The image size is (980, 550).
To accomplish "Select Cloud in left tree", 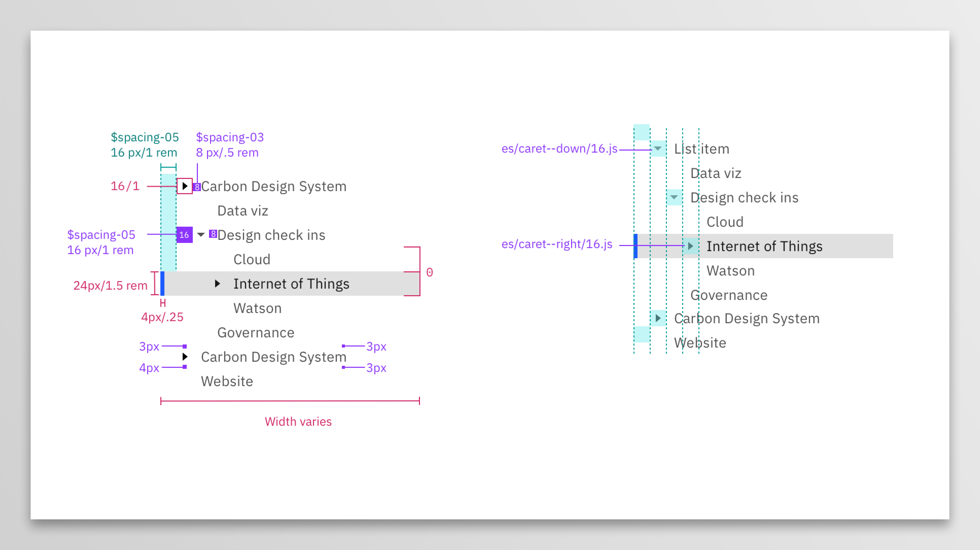I will pos(252,260).
